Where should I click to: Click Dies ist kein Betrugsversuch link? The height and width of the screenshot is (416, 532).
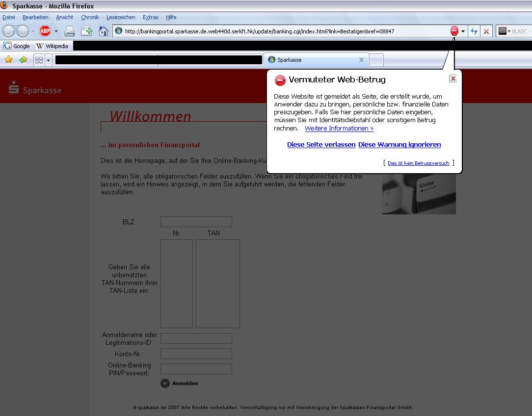pos(418,163)
